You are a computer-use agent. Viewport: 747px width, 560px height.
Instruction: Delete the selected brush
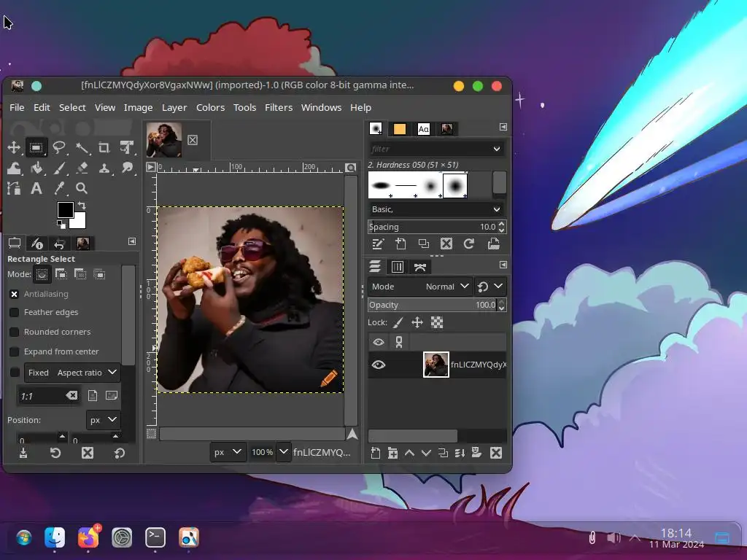pyautogui.click(x=446, y=244)
